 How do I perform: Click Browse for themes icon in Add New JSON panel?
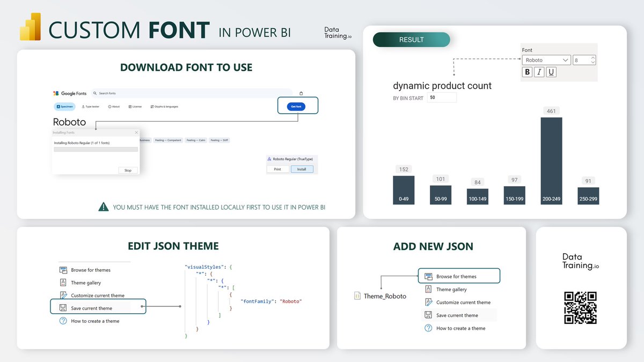(428, 276)
